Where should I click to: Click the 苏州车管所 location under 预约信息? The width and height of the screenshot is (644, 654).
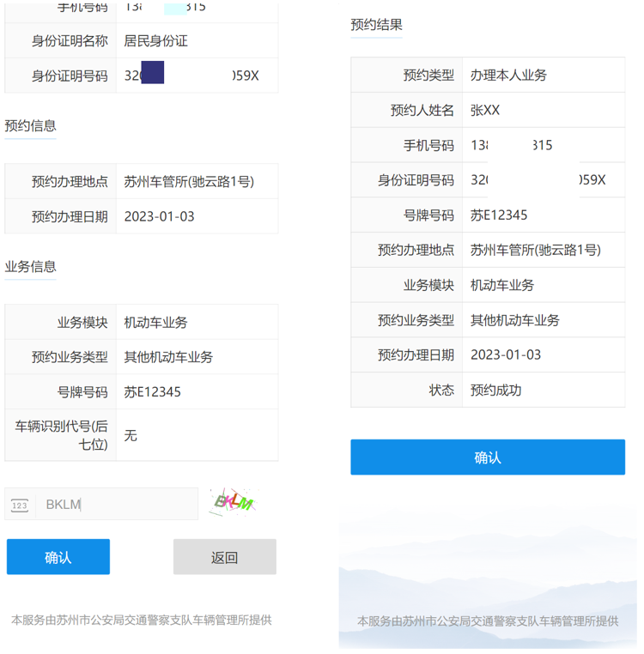pyautogui.click(x=189, y=181)
